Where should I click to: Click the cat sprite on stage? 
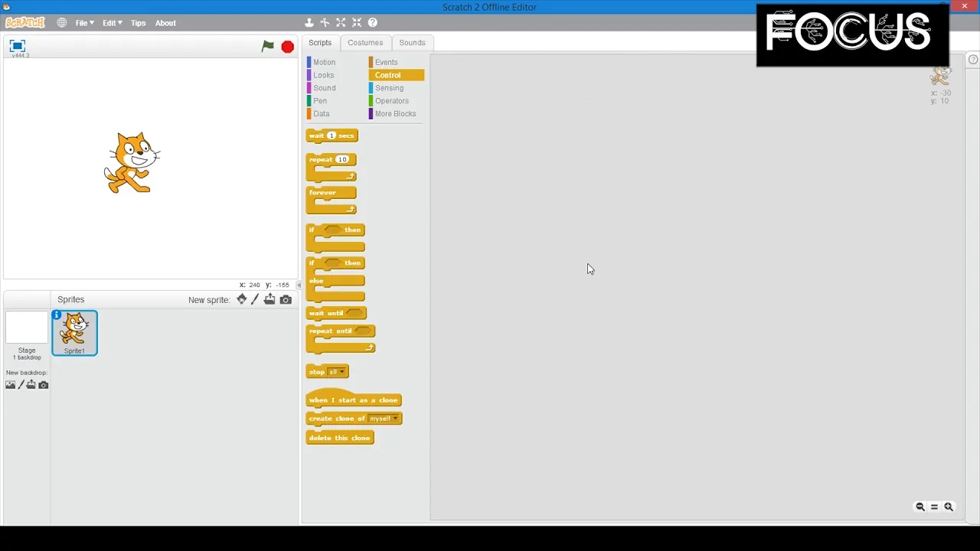click(x=132, y=162)
